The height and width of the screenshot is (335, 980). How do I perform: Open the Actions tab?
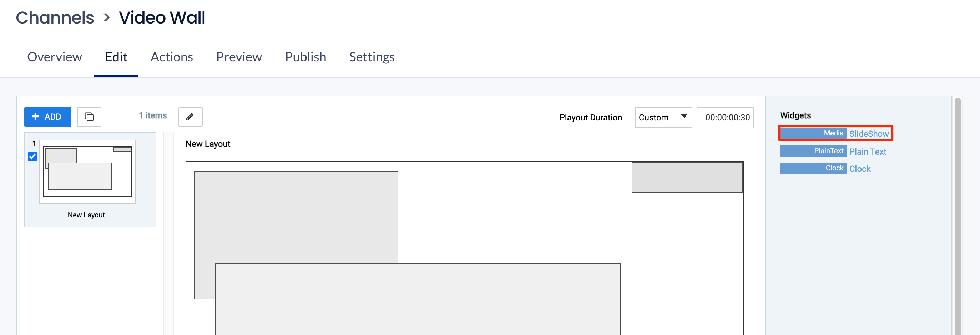click(x=172, y=57)
